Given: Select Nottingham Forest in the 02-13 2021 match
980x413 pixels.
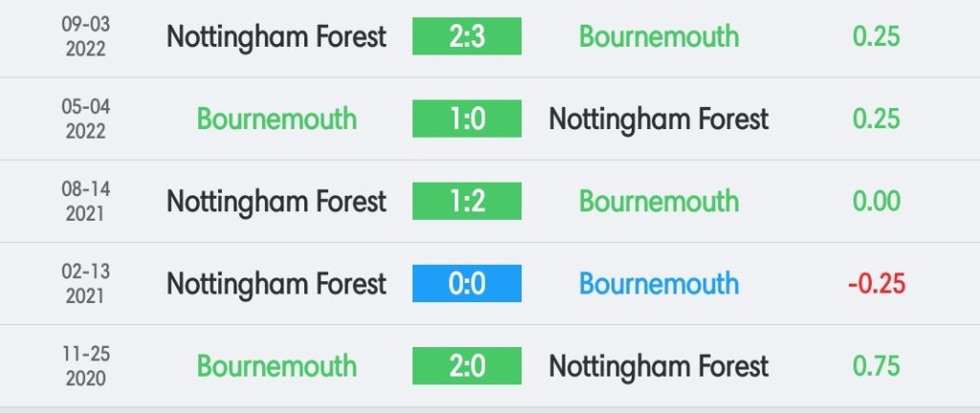Looking at the screenshot, I should (x=277, y=284).
